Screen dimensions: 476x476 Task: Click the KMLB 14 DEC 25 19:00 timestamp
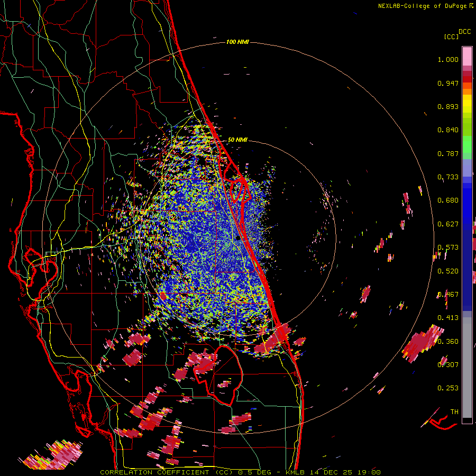click(x=333, y=472)
